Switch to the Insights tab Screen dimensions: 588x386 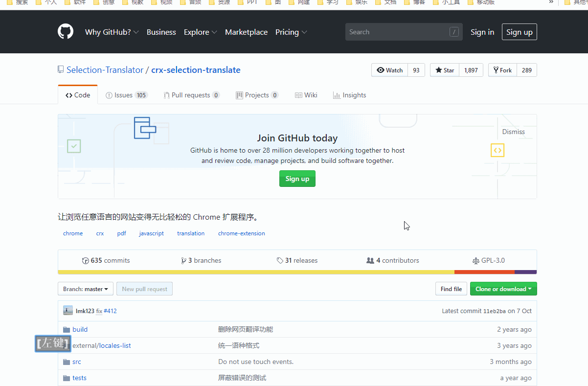pos(350,95)
